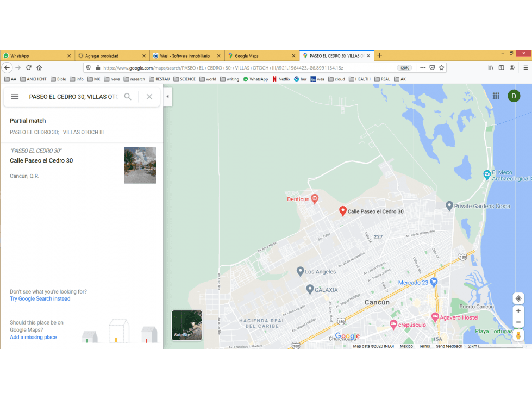Click the site padlock security icon

pyautogui.click(x=98, y=67)
